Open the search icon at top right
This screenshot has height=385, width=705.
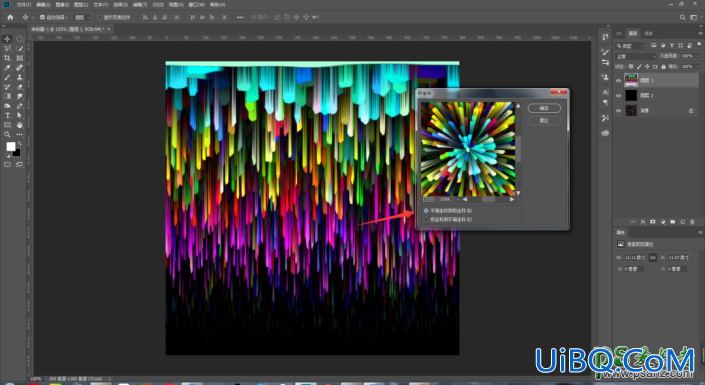(x=683, y=18)
